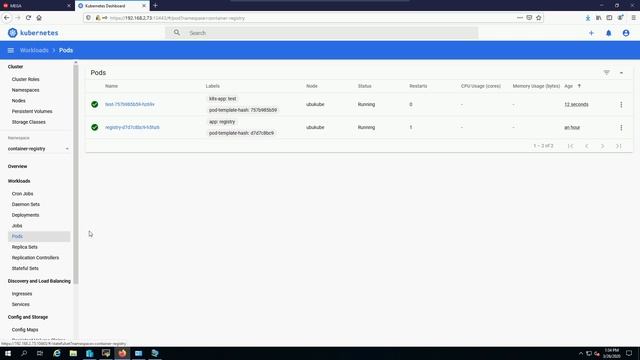Click the browser address bar URL
The height and width of the screenshot is (360, 640).
(x=177, y=18)
